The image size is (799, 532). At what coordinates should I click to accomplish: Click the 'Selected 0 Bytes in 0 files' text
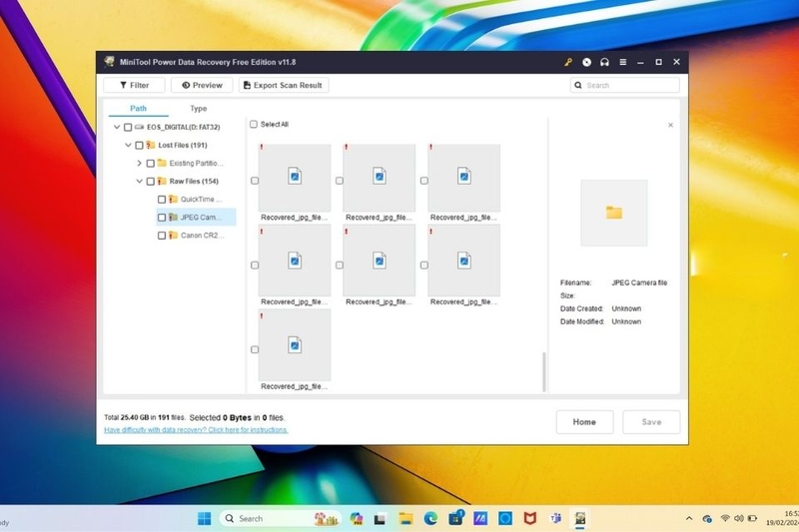237,417
